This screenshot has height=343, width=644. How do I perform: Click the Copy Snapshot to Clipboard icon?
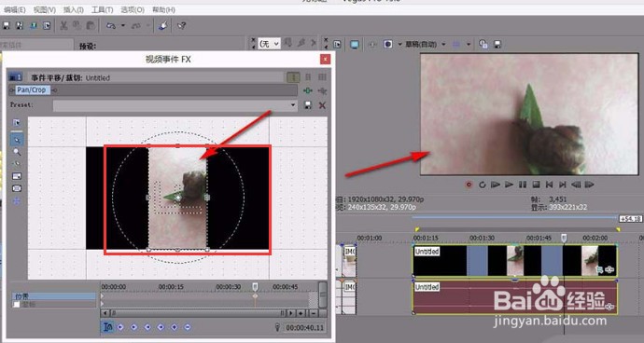click(x=483, y=44)
